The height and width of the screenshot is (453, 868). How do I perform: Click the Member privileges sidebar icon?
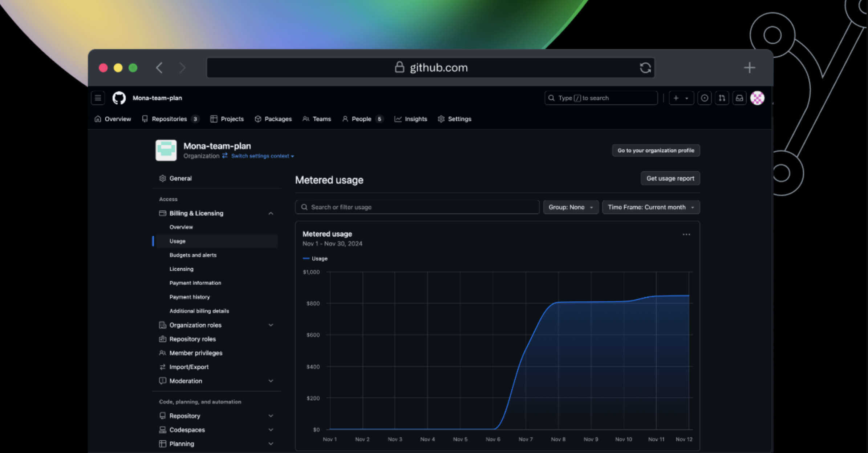[x=163, y=352]
